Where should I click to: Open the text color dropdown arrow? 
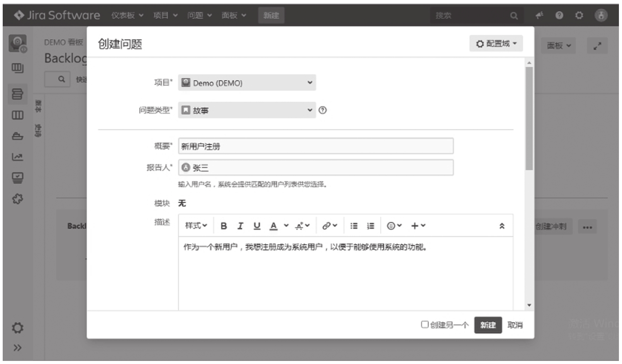coord(286,226)
